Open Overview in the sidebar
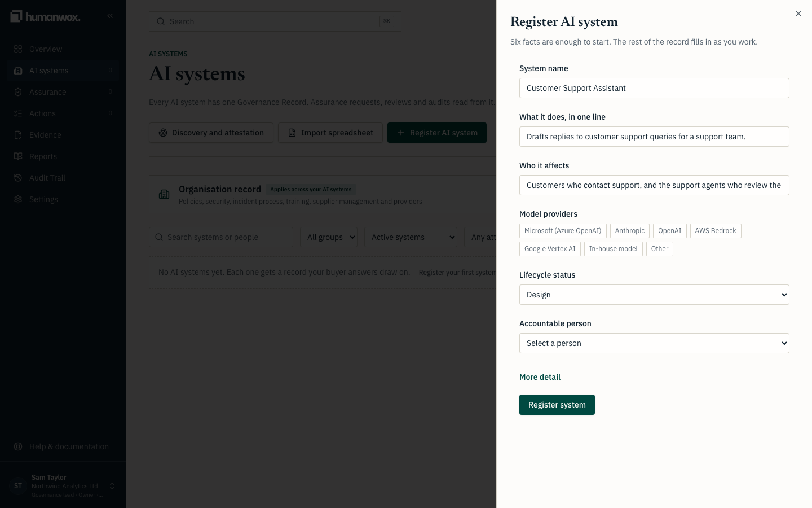This screenshot has height=508, width=812. [x=63, y=49]
